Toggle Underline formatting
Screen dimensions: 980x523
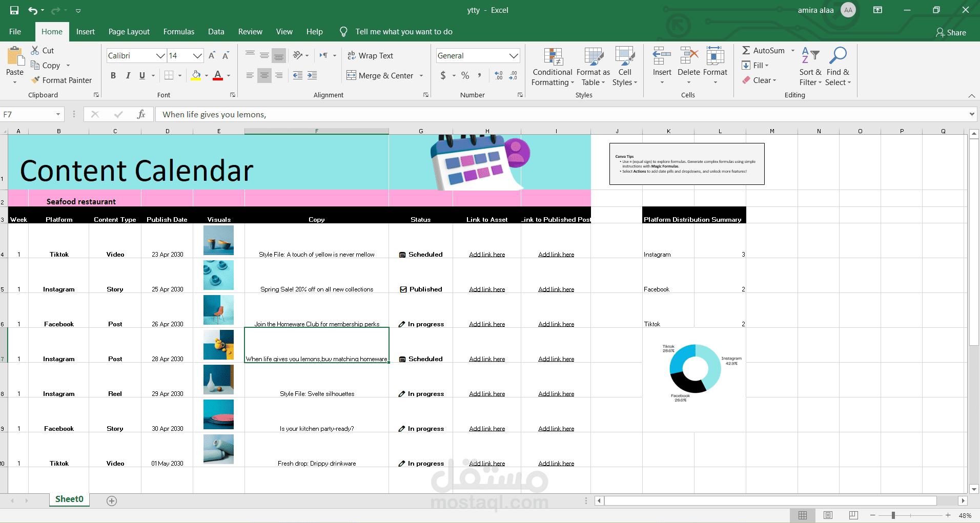(142, 75)
